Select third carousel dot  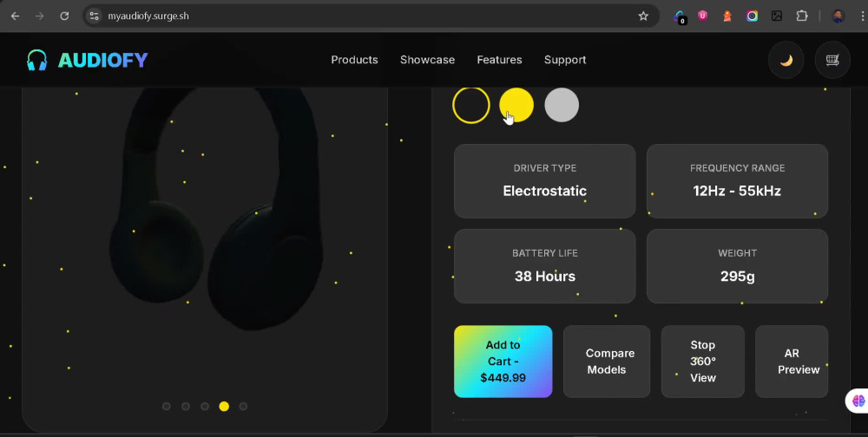(x=205, y=407)
